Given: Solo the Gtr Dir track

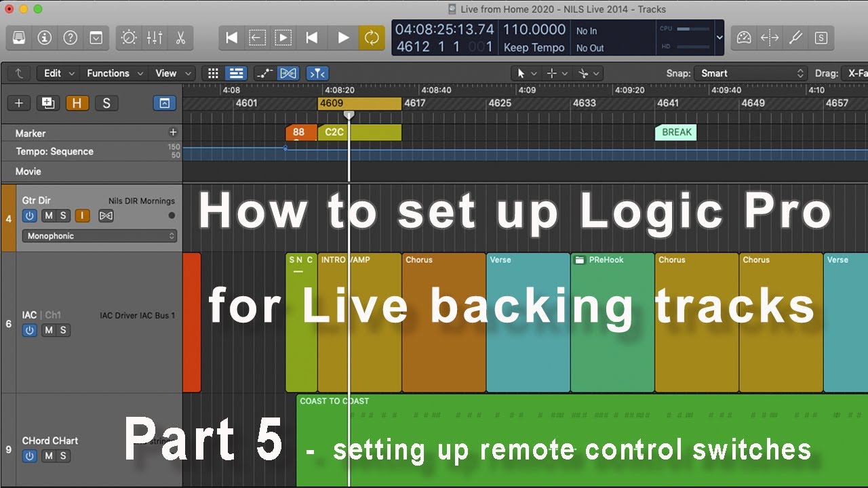Looking at the screenshot, I should (x=63, y=216).
